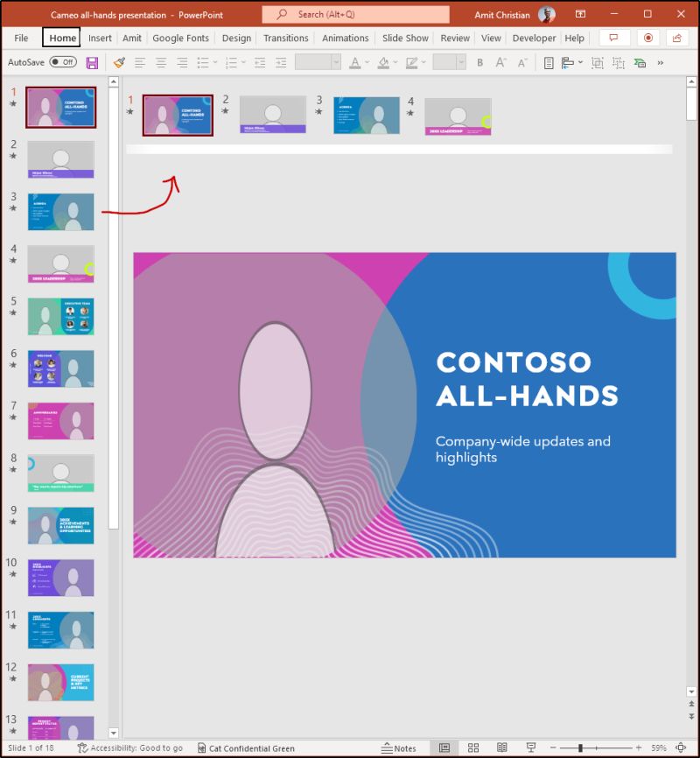This screenshot has height=758, width=700.
Task: Click 59% zoom level
Action: click(658, 747)
